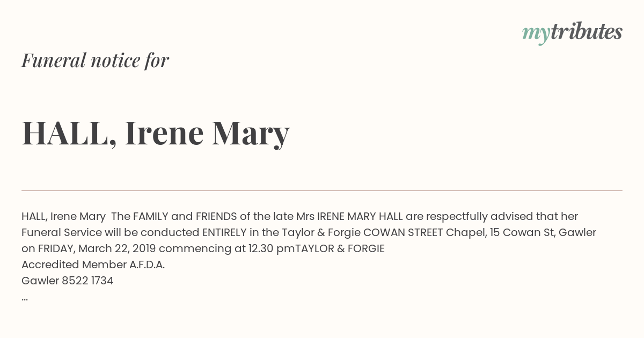Click the horizontal divider line under title

tap(322, 190)
